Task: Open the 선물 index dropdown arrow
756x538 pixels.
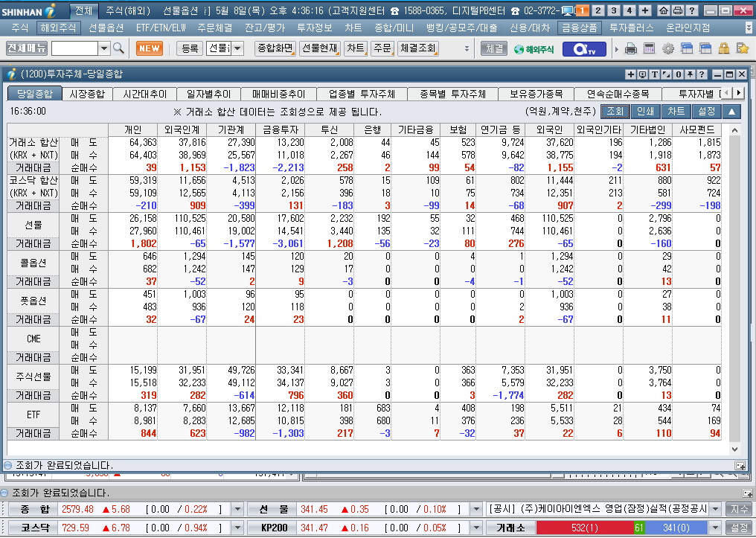Action: (476, 509)
